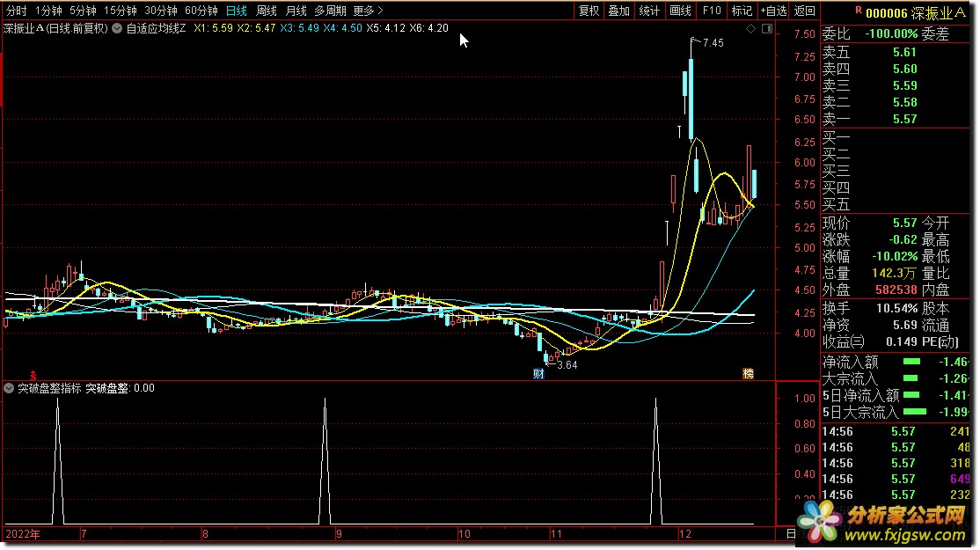Screen dimensions: 980x550
Task: Select the 1分钟 period tab
Action: pos(48,11)
